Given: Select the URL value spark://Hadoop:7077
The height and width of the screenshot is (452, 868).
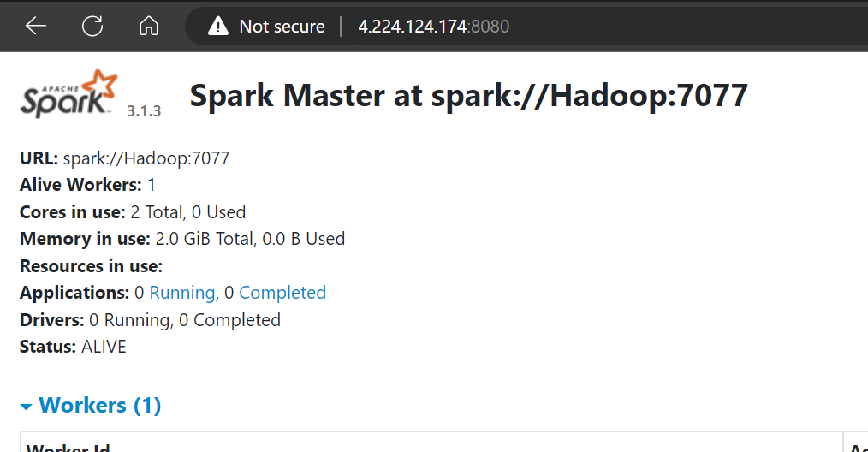Looking at the screenshot, I should tap(146, 158).
